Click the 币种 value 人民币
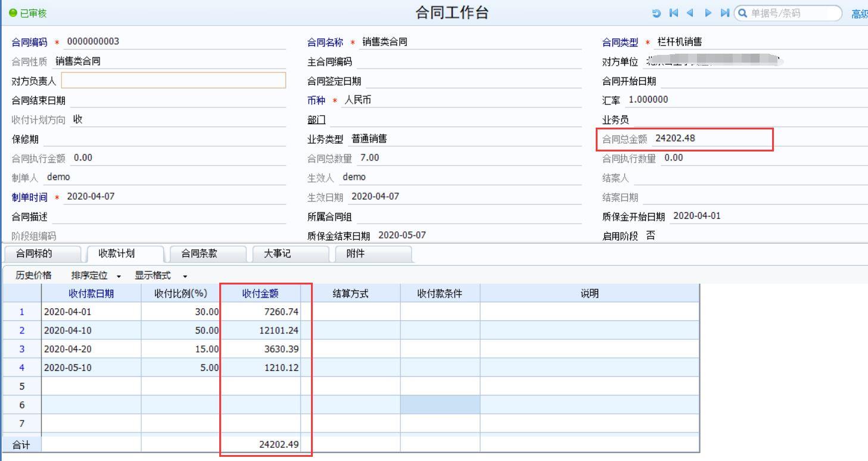The width and height of the screenshot is (868, 461). 357,100
